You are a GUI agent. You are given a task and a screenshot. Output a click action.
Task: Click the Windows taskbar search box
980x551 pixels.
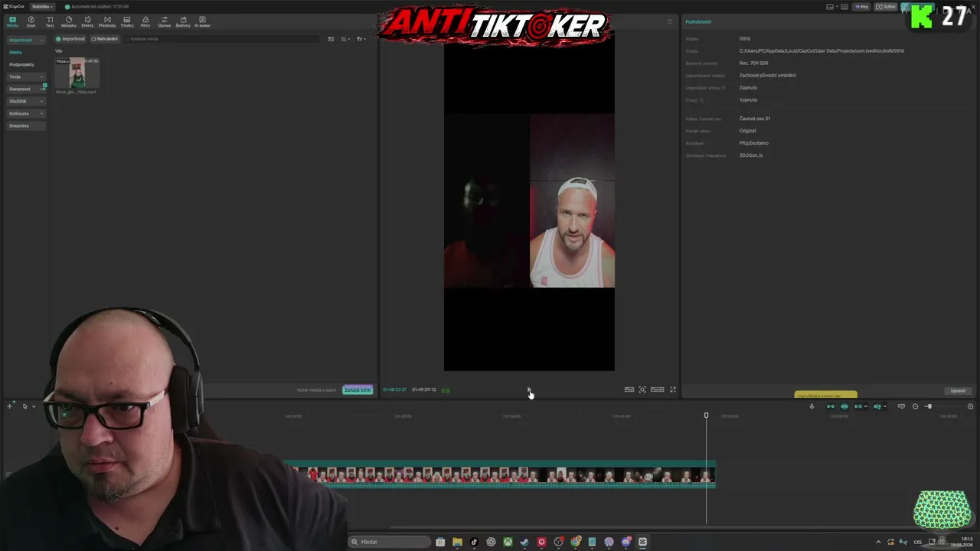[x=389, y=542]
